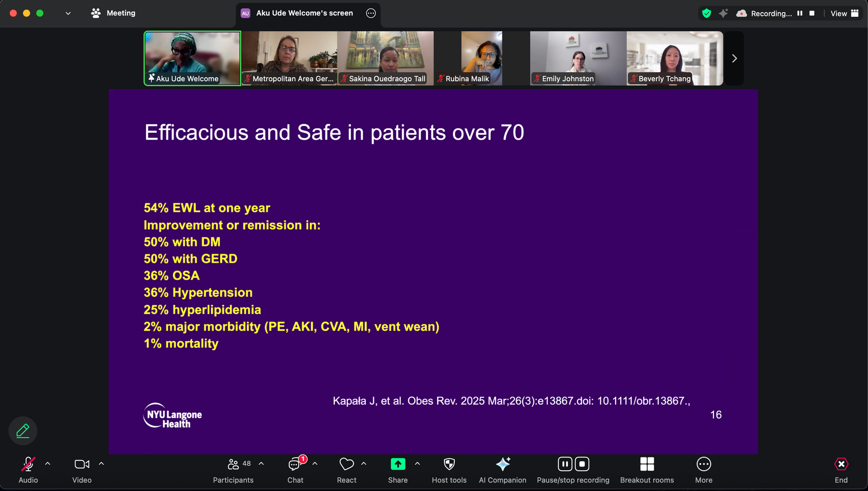
Task: Click the green Share screen icon
Action: pos(397,464)
